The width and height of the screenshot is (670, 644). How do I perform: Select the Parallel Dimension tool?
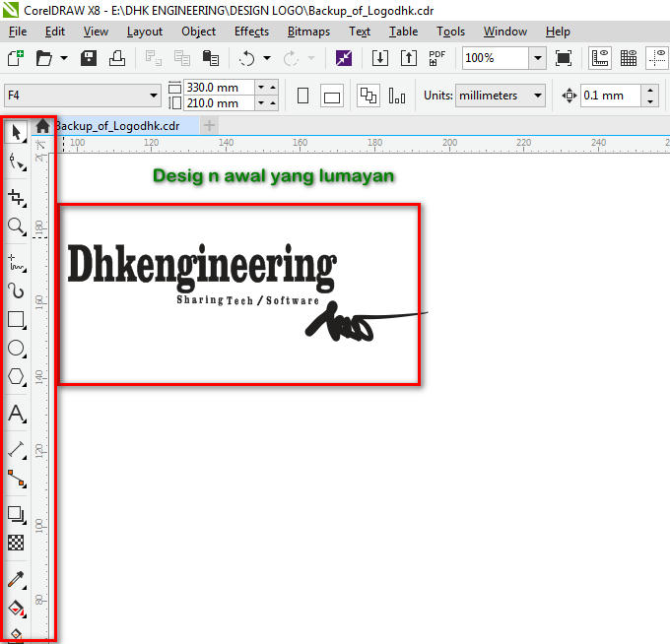16,449
